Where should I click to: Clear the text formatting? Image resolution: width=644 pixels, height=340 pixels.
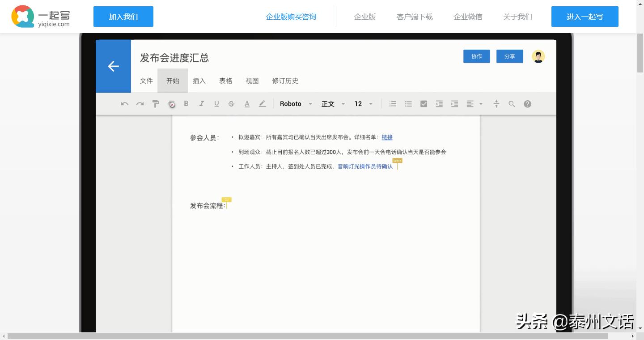tap(171, 103)
